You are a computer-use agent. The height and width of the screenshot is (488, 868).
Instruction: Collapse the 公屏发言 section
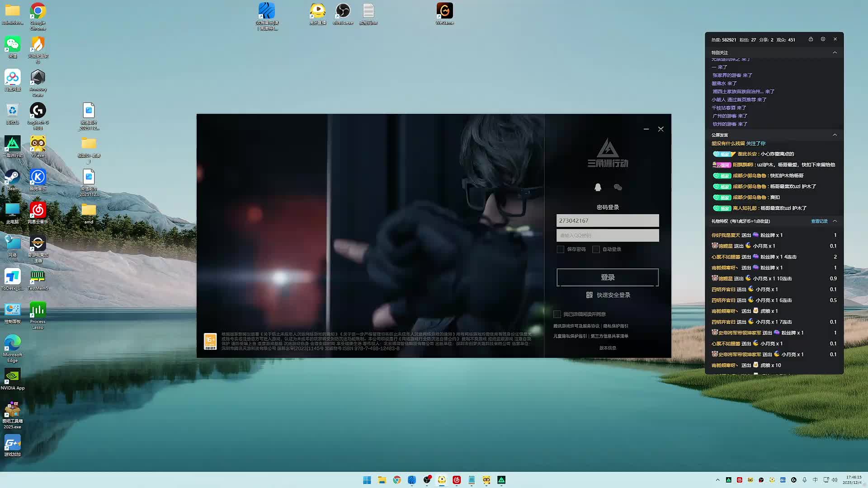(835, 135)
